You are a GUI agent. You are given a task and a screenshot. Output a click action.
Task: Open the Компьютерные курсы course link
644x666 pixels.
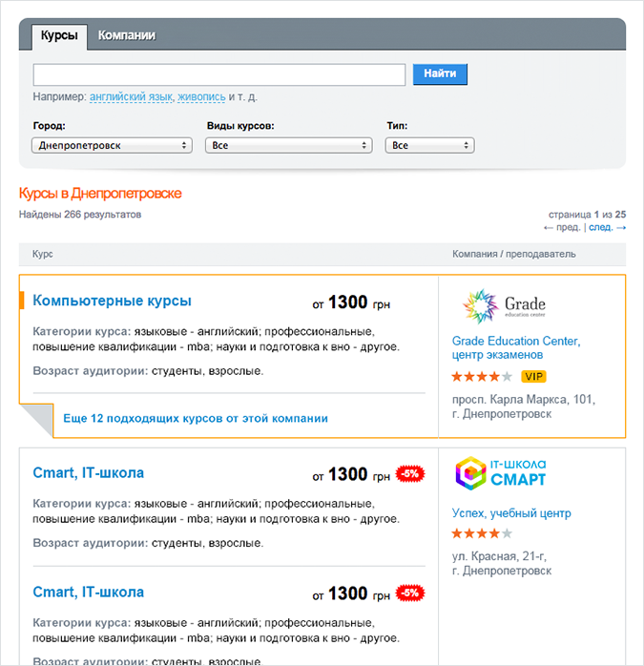(x=113, y=301)
